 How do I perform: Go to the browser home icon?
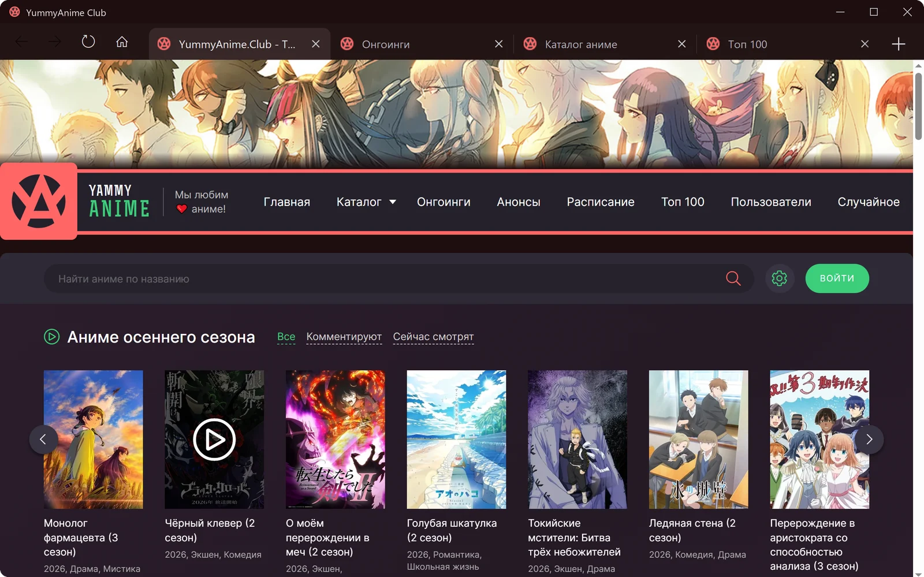click(x=122, y=42)
